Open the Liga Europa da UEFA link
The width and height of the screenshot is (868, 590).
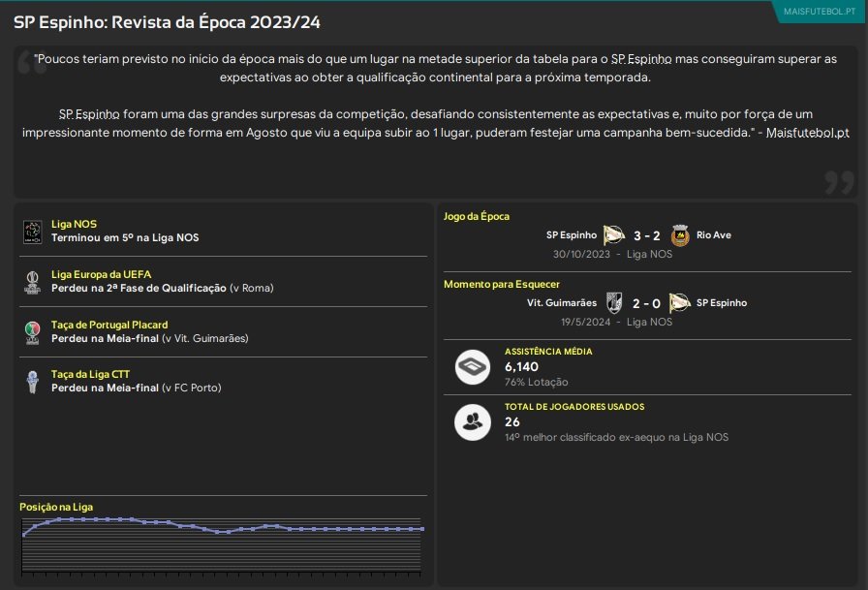point(102,274)
